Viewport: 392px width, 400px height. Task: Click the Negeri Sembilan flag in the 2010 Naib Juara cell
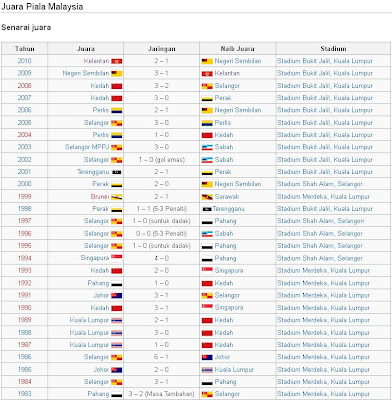(x=207, y=61)
